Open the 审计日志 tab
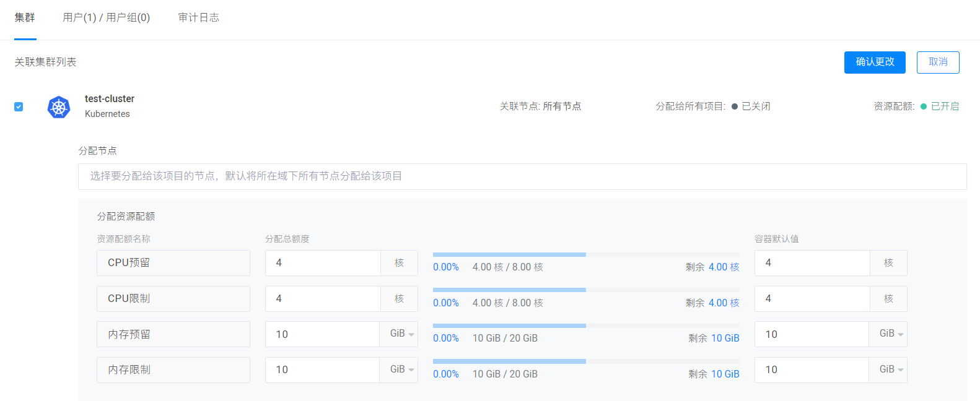The height and width of the screenshot is (401, 980). [x=198, y=17]
